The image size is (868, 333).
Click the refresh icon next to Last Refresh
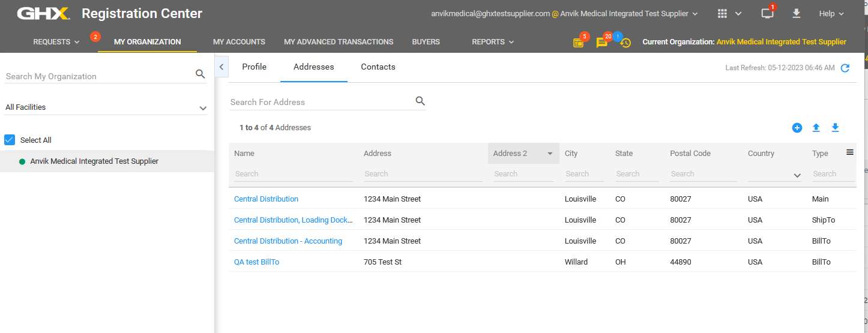coord(845,68)
